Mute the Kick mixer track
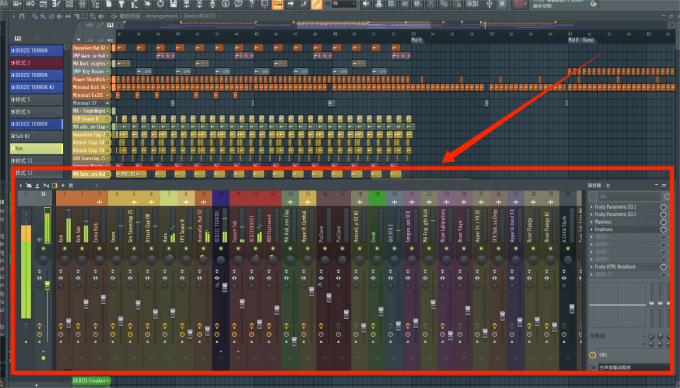680x388 pixels. coord(65,249)
